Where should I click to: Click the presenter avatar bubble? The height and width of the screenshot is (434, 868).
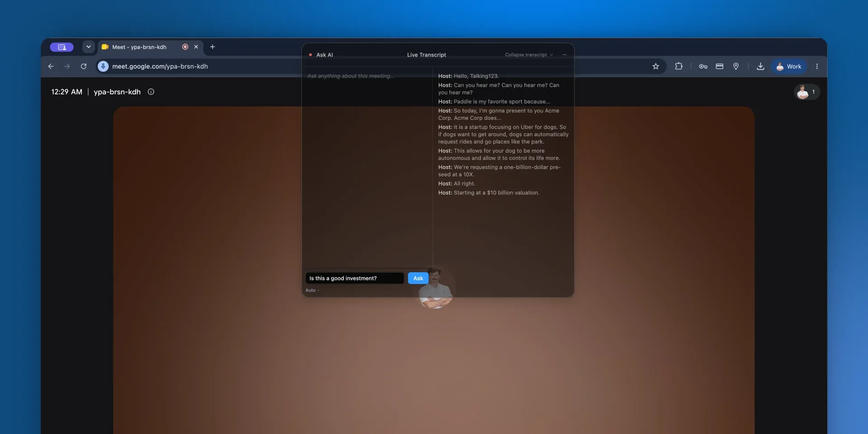pyautogui.click(x=435, y=288)
